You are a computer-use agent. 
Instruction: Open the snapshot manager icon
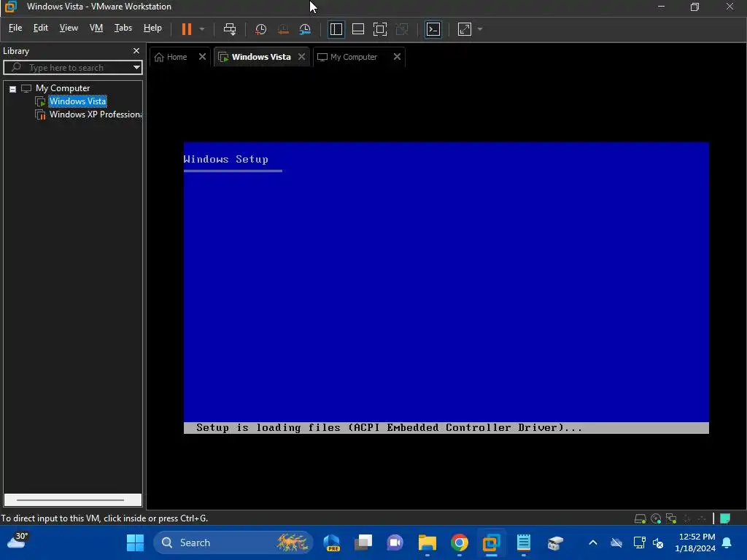305,29
